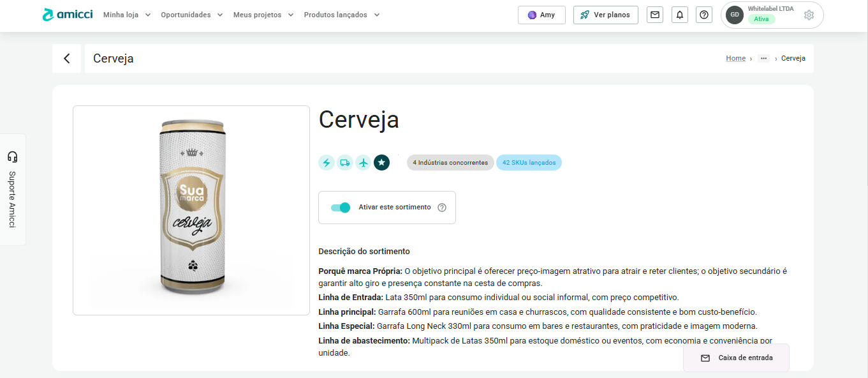868x378 pixels.
Task: Open the Caixa de entrada panel
Action: click(736, 358)
